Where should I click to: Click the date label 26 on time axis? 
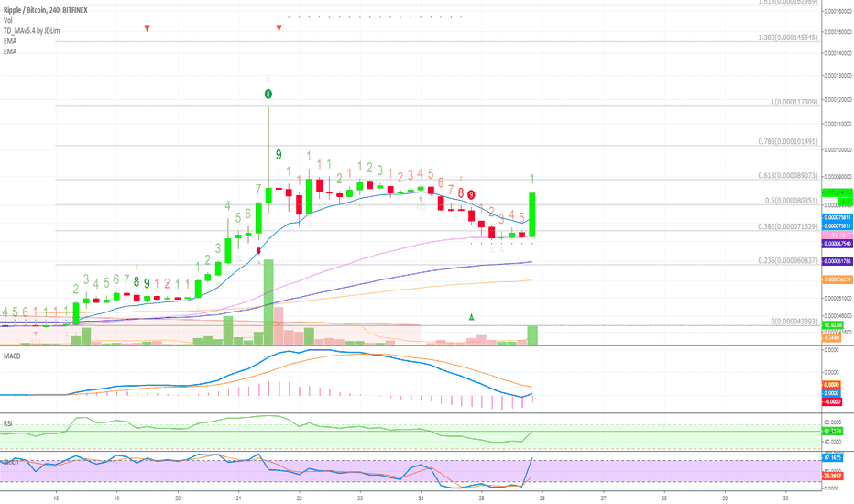(542, 498)
